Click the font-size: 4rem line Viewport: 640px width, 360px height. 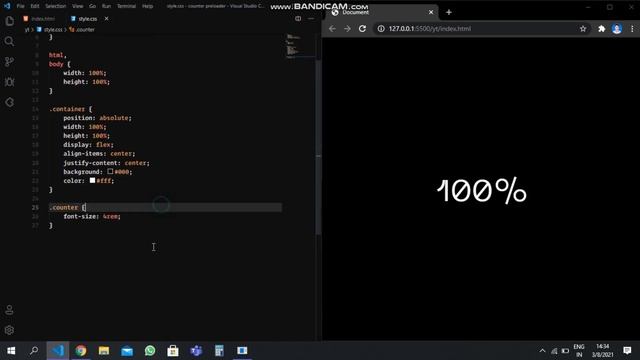[x=92, y=216]
